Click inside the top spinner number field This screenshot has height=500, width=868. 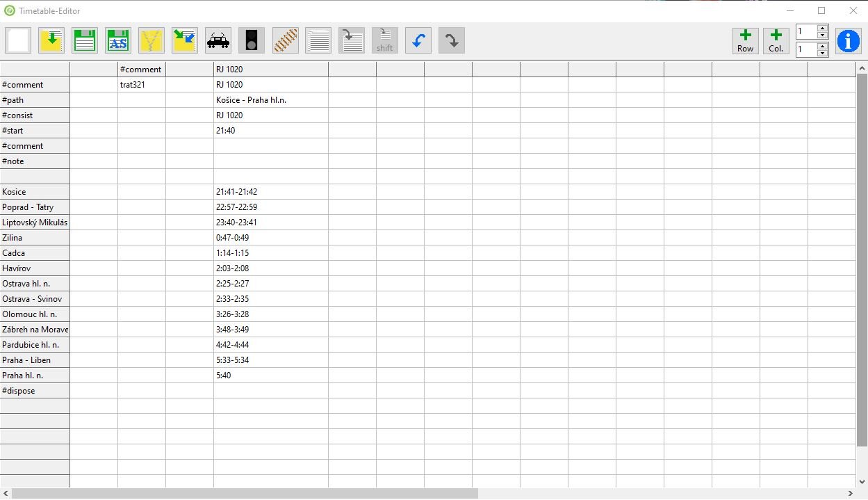pyautogui.click(x=806, y=32)
